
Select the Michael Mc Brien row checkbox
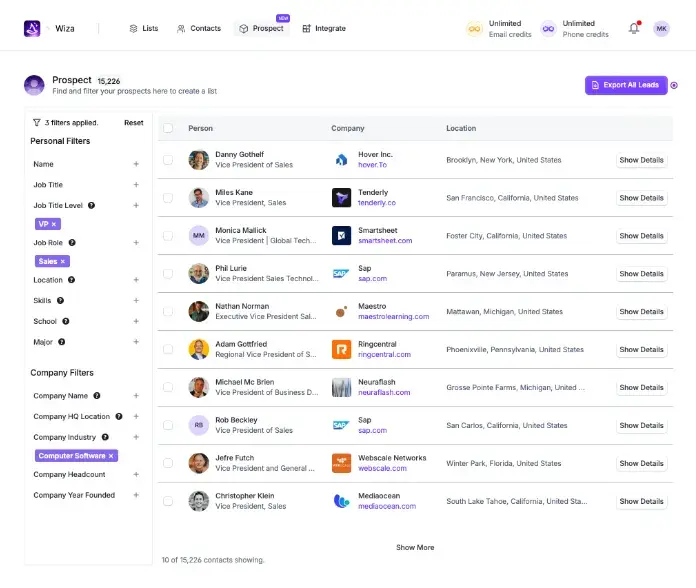click(x=168, y=387)
